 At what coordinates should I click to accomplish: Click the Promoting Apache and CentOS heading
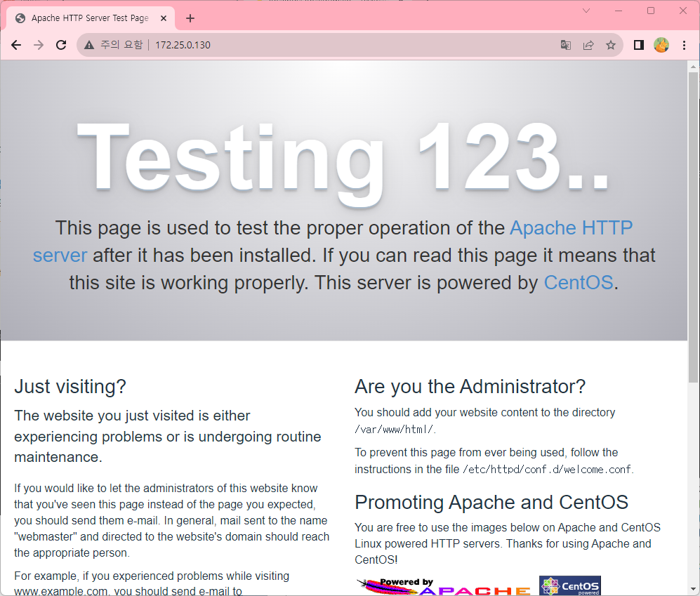(491, 502)
